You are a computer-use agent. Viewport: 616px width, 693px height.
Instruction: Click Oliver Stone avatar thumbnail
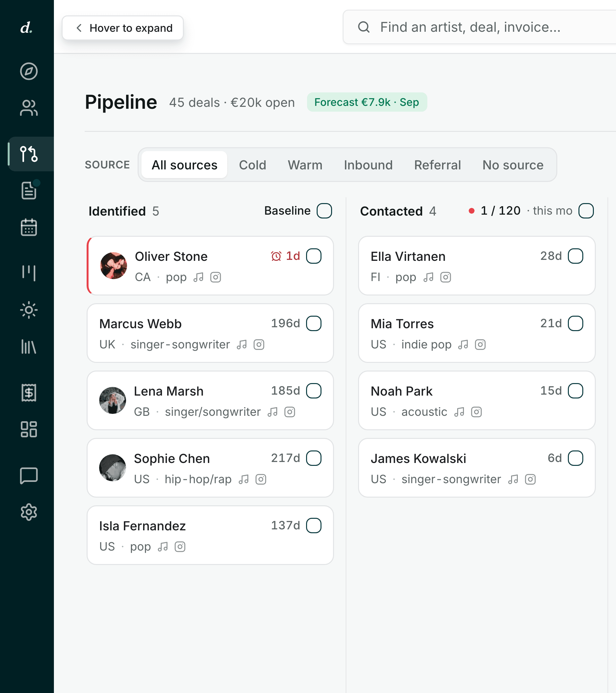[114, 265]
